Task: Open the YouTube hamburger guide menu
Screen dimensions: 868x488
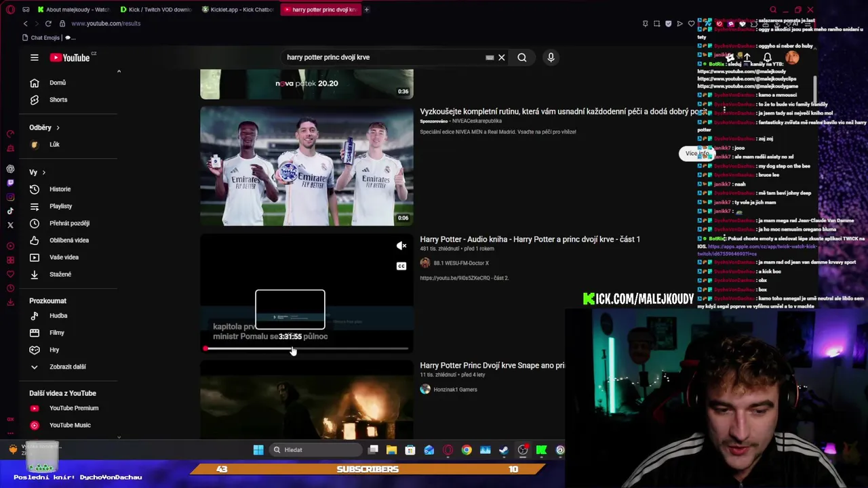Action: click(34, 58)
